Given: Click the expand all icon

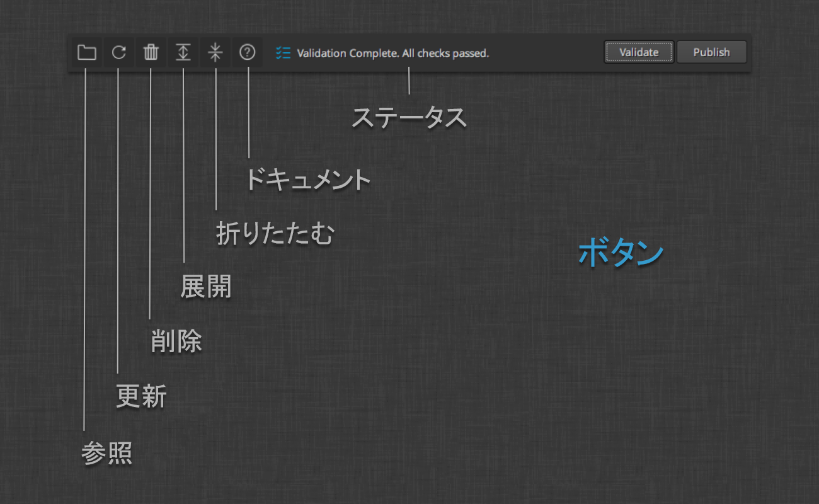Looking at the screenshot, I should tap(183, 52).
